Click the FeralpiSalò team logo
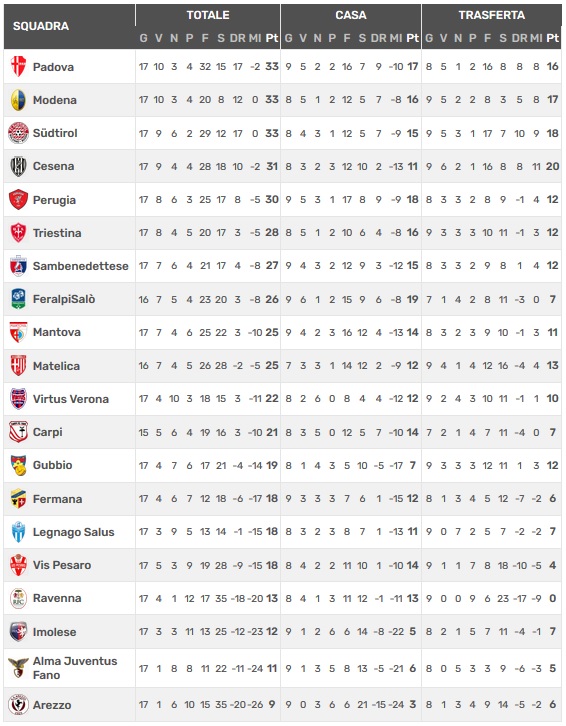 (19, 299)
